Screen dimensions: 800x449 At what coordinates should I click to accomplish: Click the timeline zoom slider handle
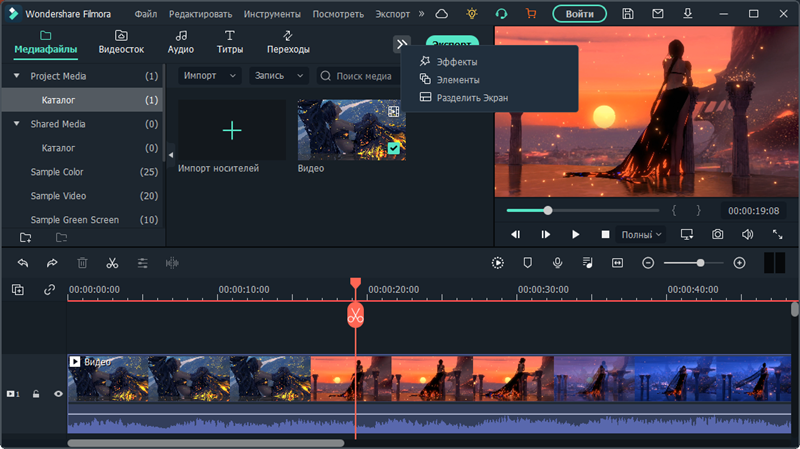click(x=701, y=263)
